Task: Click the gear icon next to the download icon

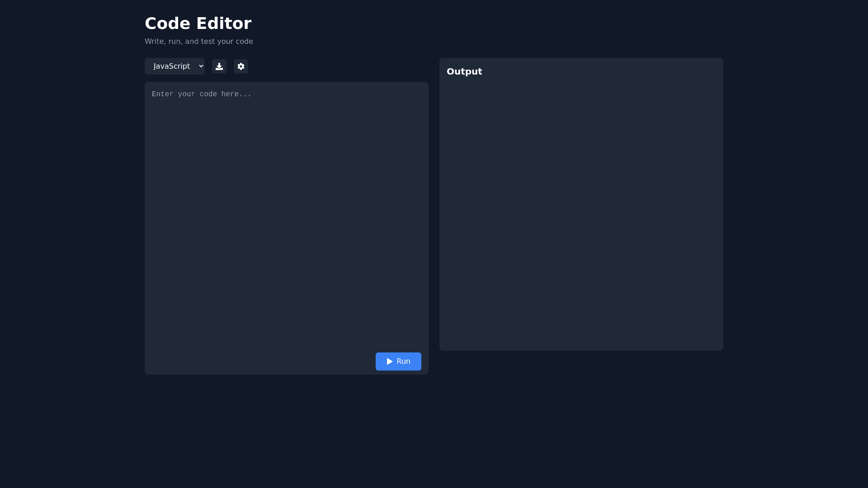Action: coord(241,66)
